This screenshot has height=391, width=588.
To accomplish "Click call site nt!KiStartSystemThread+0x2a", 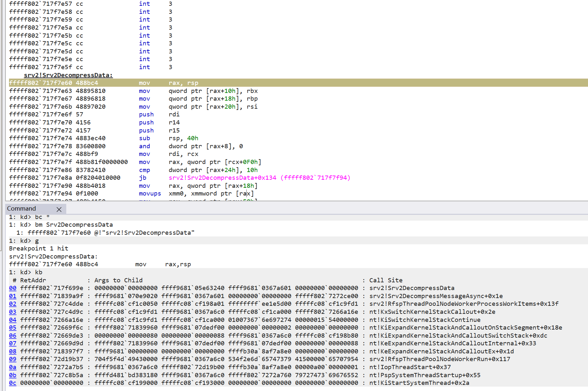I will [419, 383].
